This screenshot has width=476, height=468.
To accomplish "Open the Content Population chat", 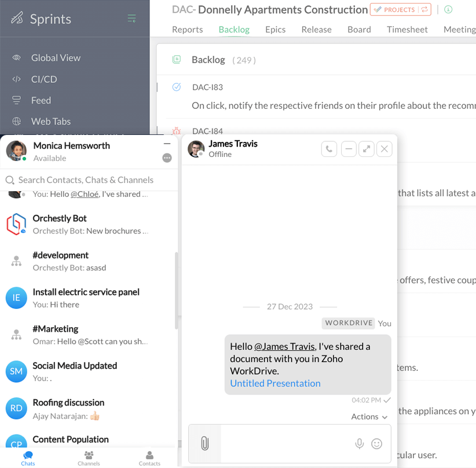I will (x=89, y=439).
